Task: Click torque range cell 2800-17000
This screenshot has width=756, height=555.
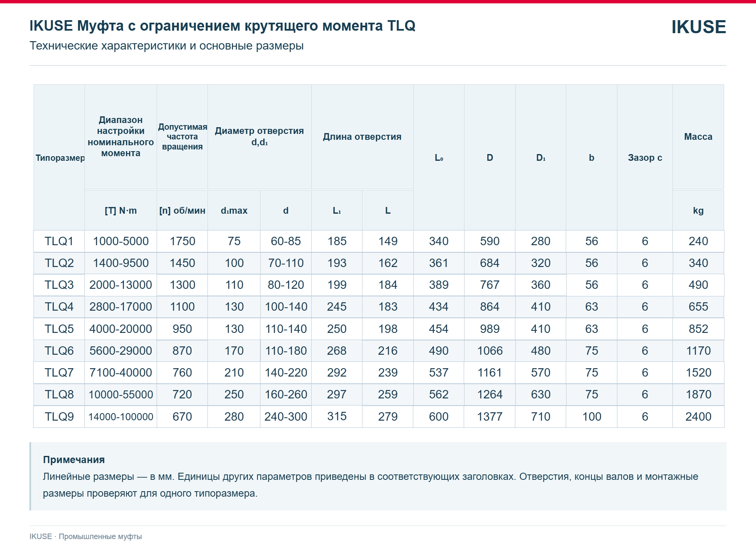Action: point(121,306)
